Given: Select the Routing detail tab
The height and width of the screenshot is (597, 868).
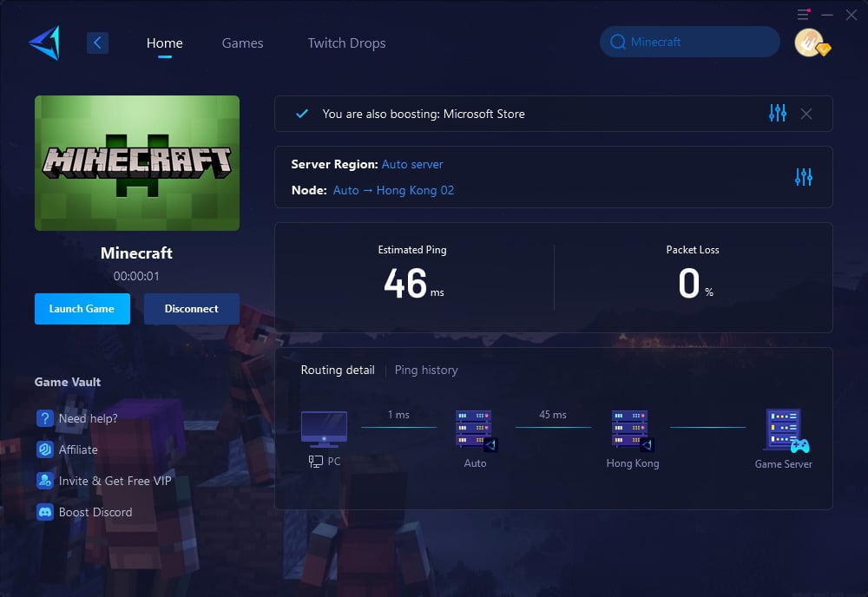Looking at the screenshot, I should 338,370.
